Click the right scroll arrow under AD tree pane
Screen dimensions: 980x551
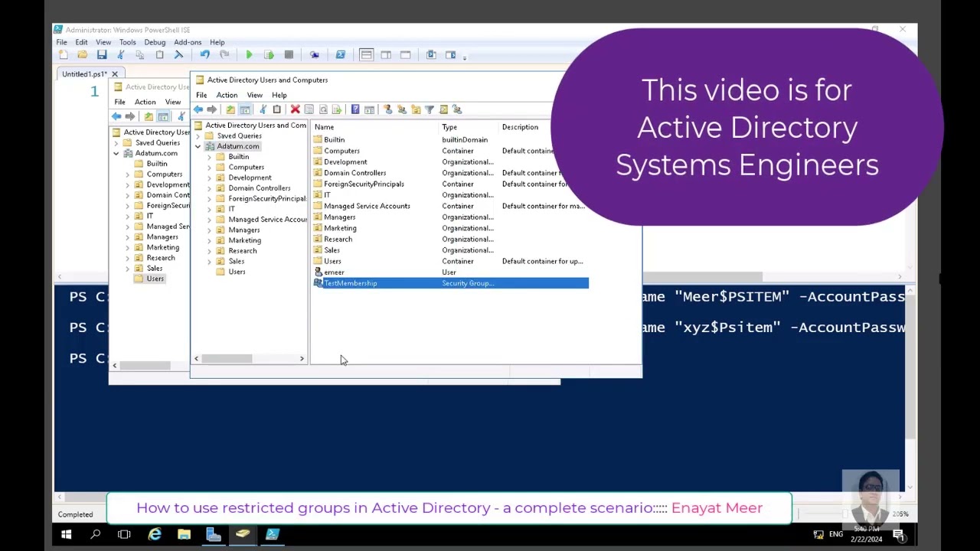(x=302, y=359)
